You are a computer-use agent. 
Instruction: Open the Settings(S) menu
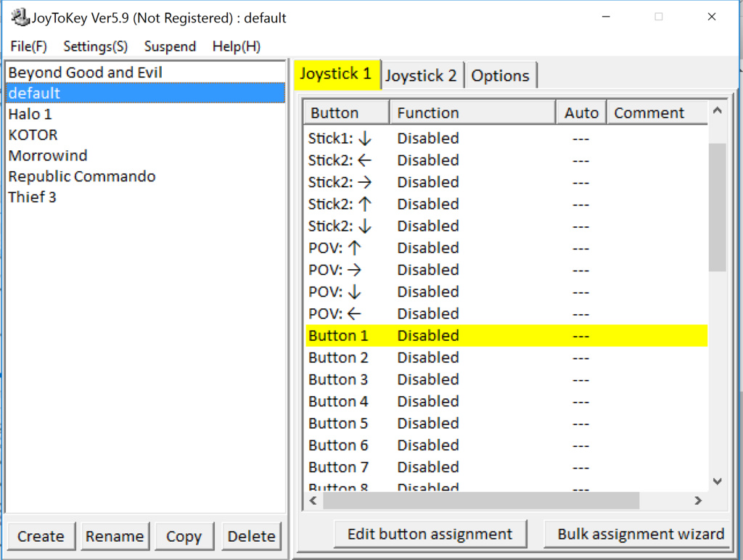pyautogui.click(x=95, y=46)
